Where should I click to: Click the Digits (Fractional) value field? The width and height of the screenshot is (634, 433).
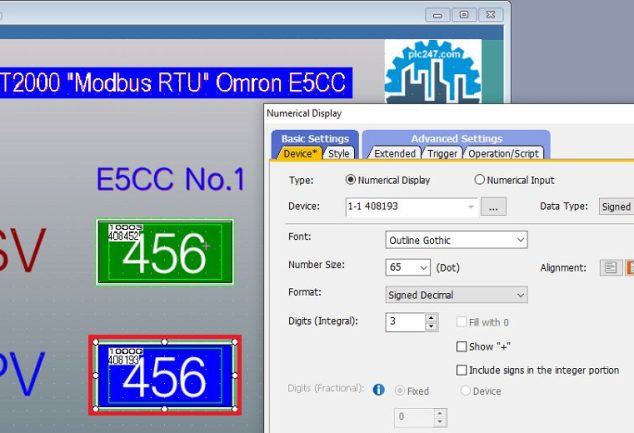click(x=414, y=418)
